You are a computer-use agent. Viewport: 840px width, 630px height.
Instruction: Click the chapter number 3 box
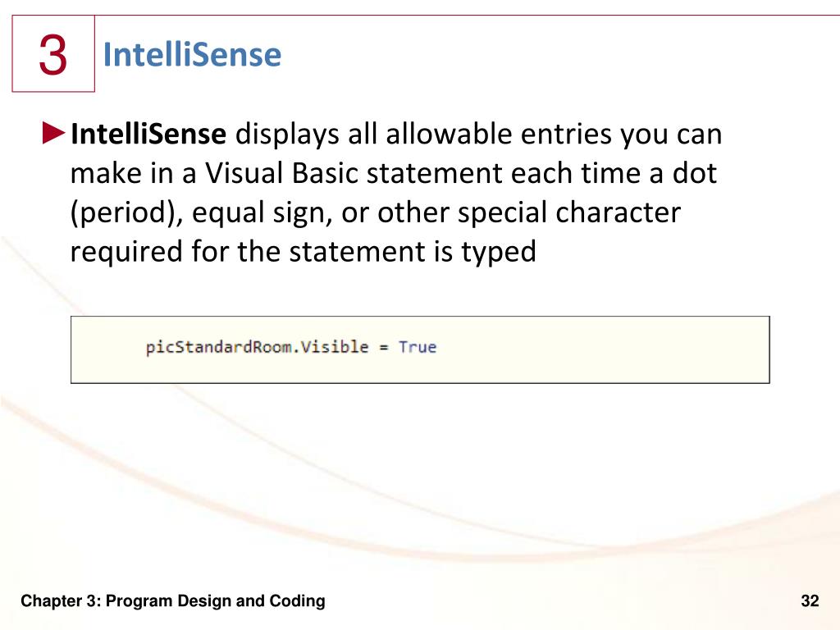pos(53,53)
